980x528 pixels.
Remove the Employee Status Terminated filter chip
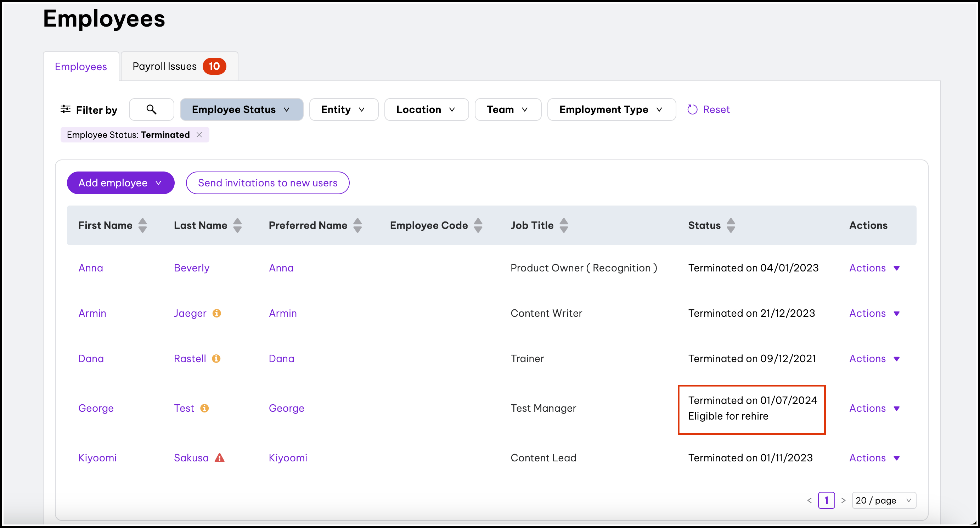point(199,135)
